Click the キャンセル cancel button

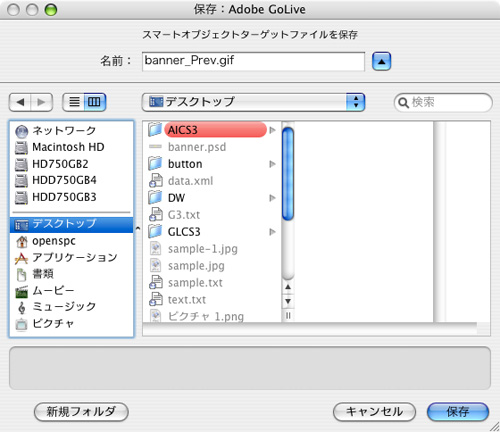pos(374,412)
